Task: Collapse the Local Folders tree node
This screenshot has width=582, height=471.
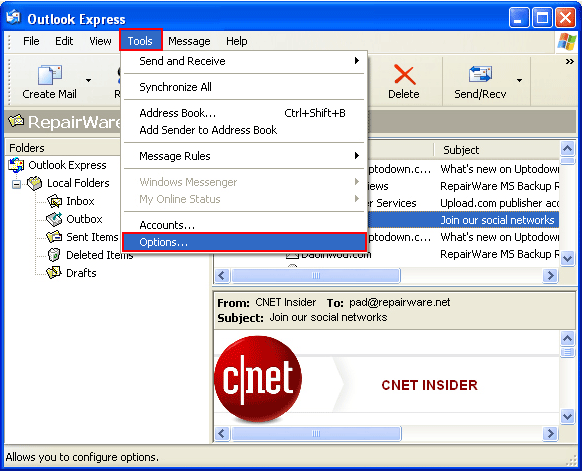Action: (16, 184)
